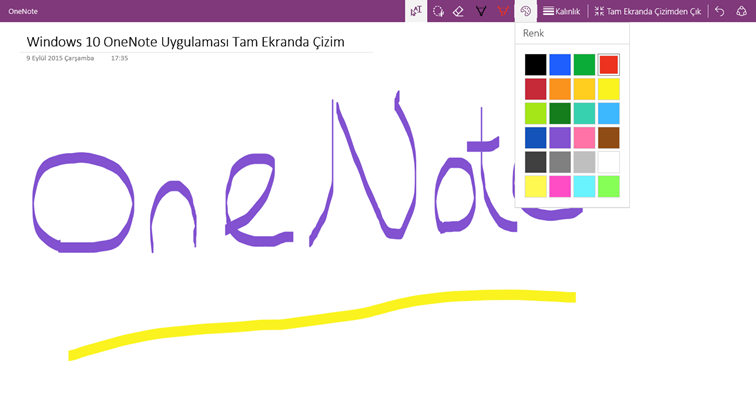This screenshot has width=756, height=394.
Task: Select the white color swatch
Action: click(608, 162)
